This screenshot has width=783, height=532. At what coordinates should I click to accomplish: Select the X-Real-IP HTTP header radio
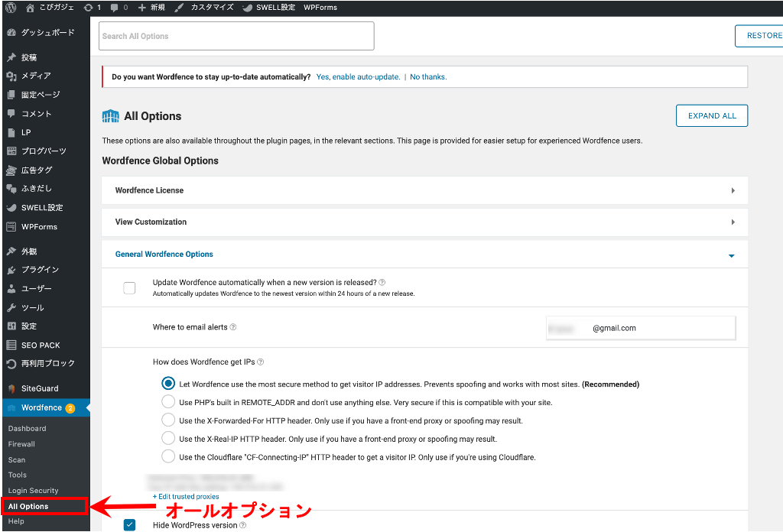point(168,439)
